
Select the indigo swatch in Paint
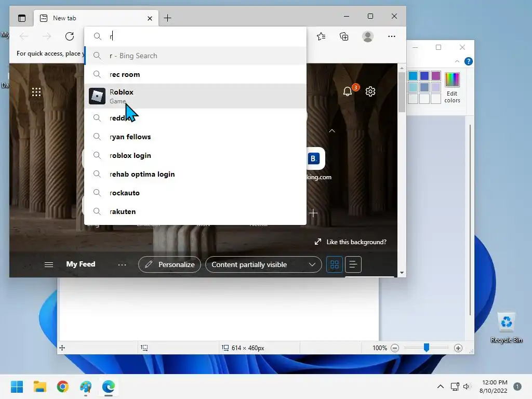tap(424, 76)
